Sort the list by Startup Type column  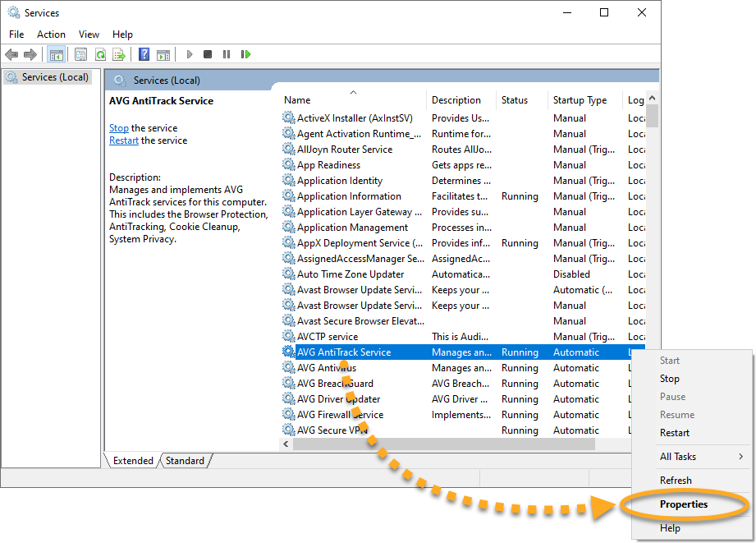pos(580,100)
